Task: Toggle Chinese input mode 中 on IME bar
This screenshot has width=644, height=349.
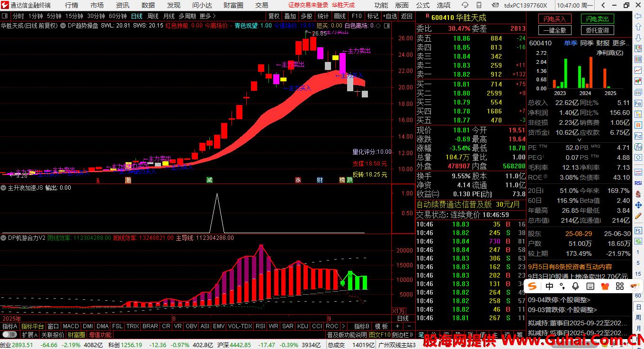Action: [549, 286]
